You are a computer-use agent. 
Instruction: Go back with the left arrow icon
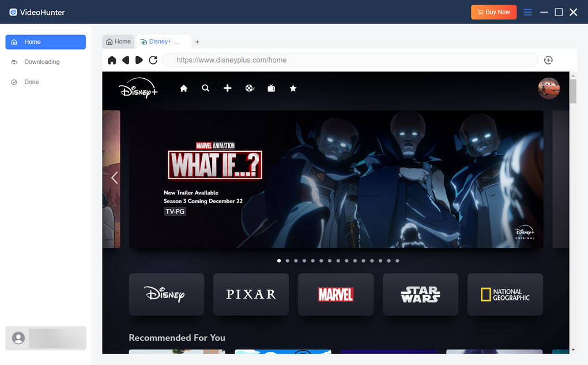click(x=126, y=60)
